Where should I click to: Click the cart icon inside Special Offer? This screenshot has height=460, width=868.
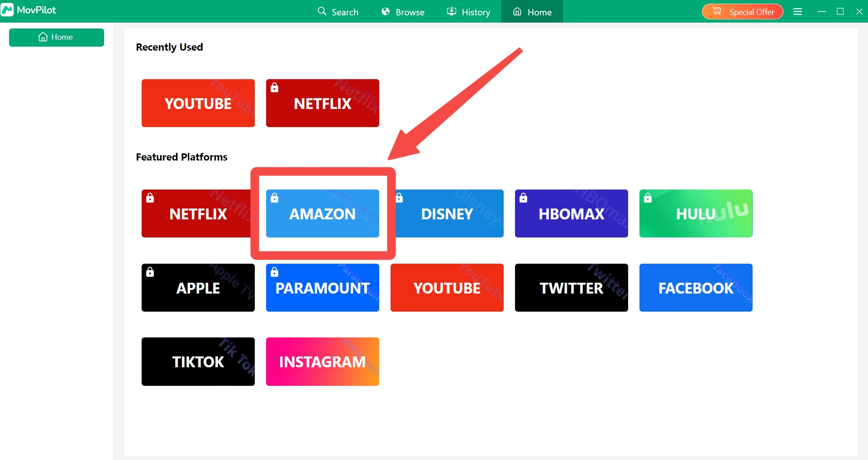click(x=716, y=11)
